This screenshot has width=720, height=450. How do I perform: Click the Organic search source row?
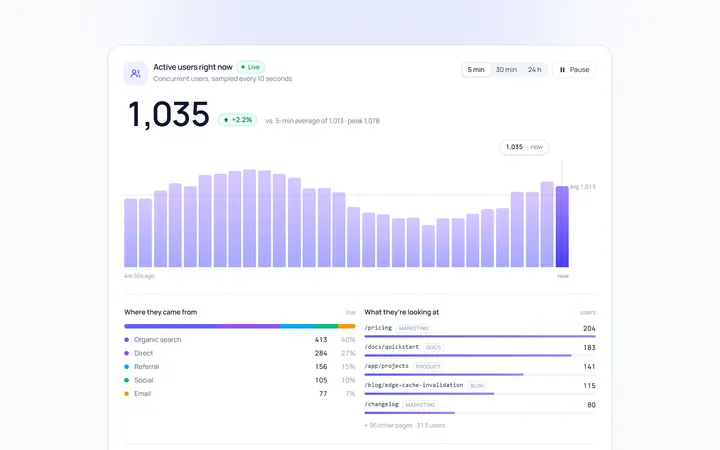click(240, 340)
